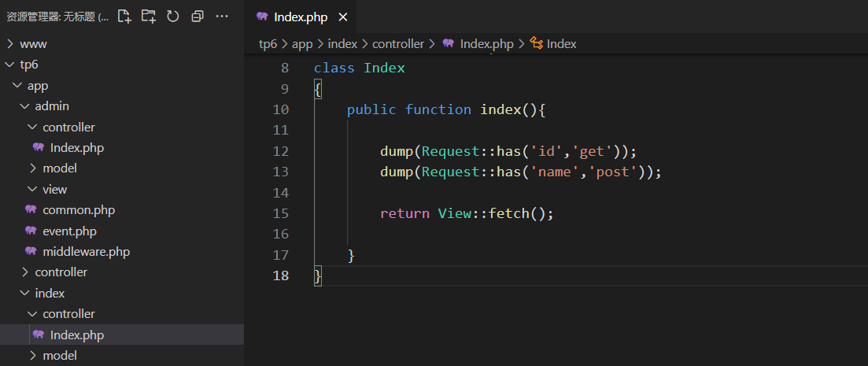868x366 pixels.
Task: Click the 'post' string on line 13
Action: tap(613, 172)
